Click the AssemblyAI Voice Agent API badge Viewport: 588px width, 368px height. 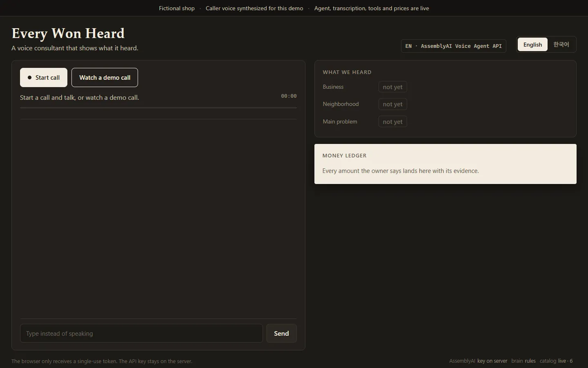(x=453, y=46)
